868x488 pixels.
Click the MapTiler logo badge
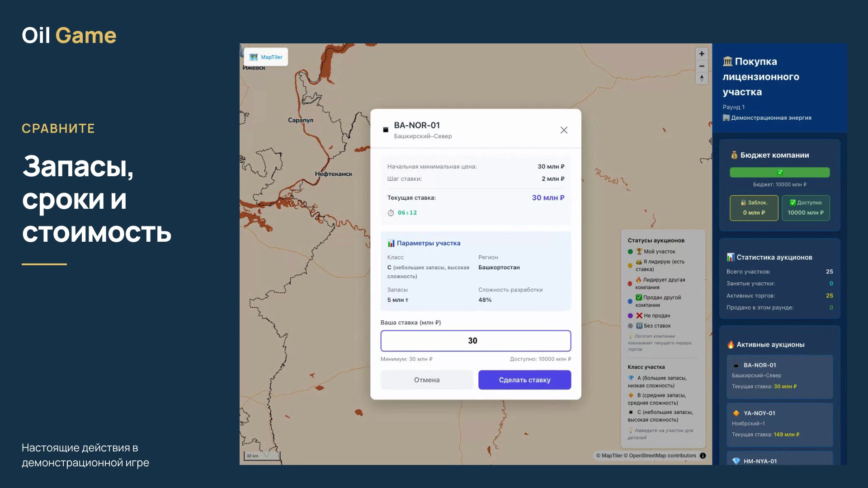click(x=266, y=57)
